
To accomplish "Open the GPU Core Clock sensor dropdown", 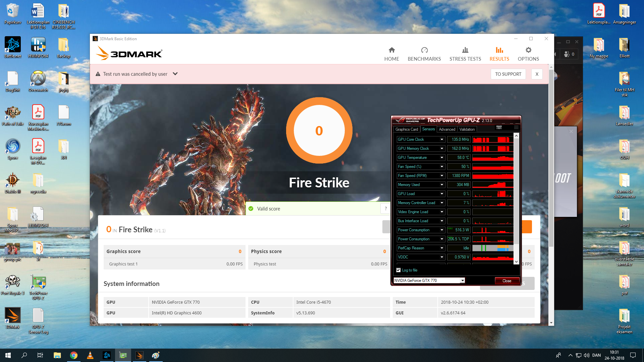I will [442, 139].
